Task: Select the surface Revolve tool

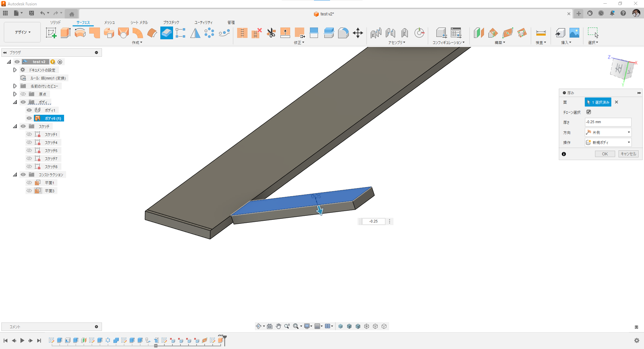Action: coord(80,33)
